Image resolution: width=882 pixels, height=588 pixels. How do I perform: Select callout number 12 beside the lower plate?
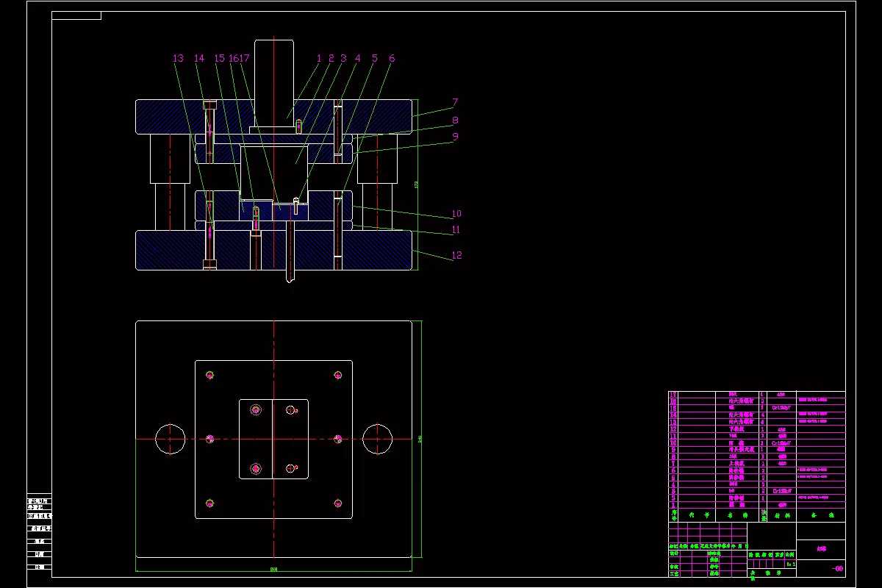pos(456,255)
